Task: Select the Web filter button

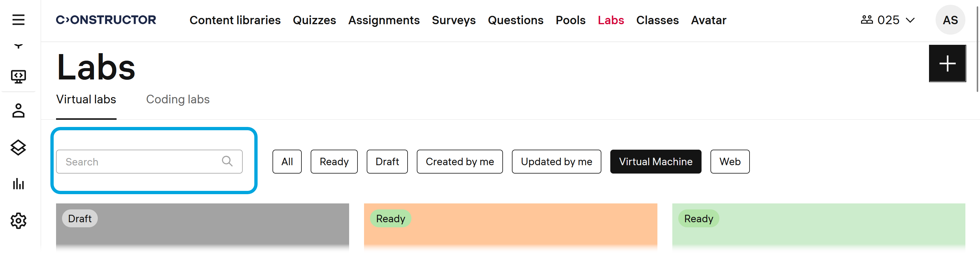Action: click(729, 162)
